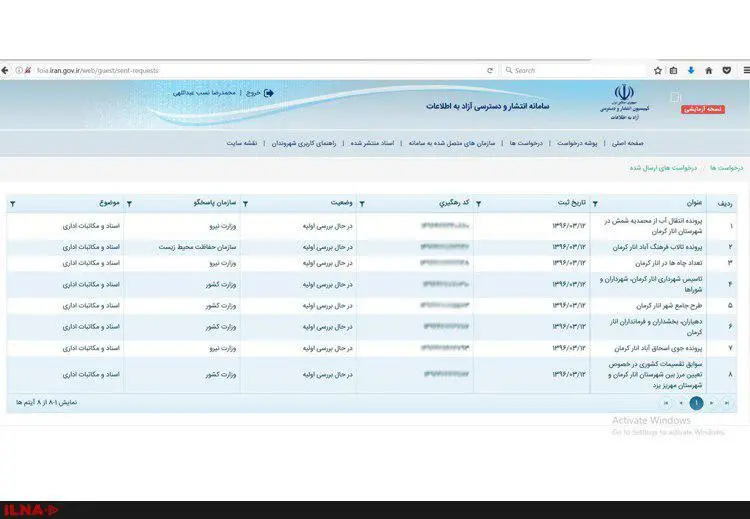Screen dimensions: 750x519
Task: Open سازمان های متصل شده به سامانه menu
Action: tap(452, 143)
